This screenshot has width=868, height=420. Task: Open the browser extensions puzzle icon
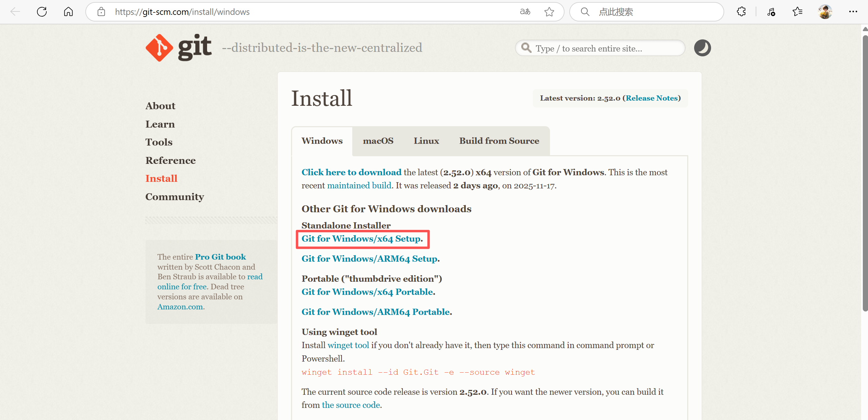[741, 12]
